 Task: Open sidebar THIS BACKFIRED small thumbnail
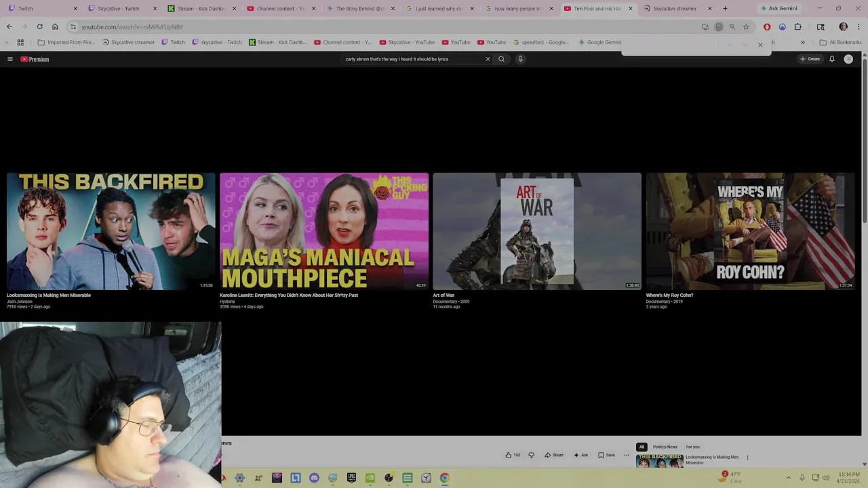click(659, 461)
